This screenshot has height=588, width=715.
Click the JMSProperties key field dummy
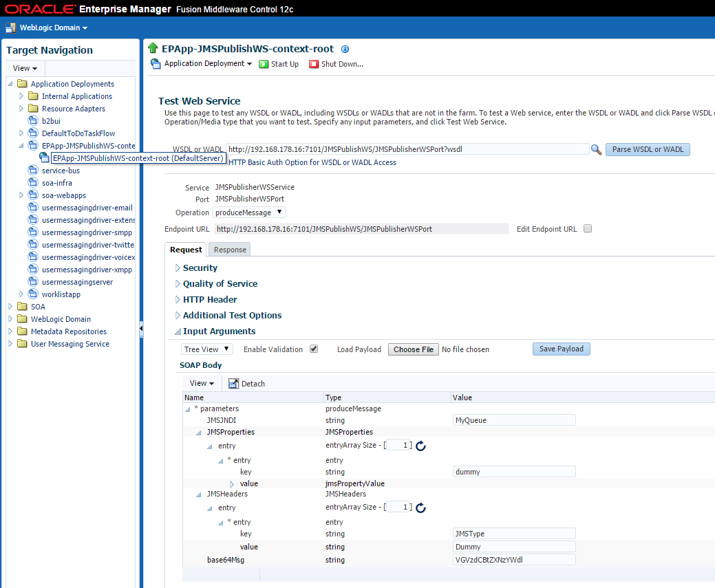pos(514,472)
